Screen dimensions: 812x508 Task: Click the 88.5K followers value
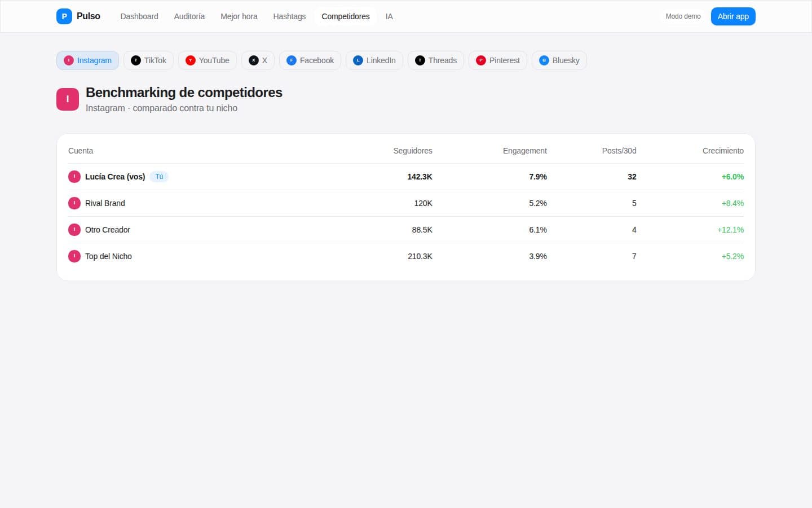pos(422,230)
